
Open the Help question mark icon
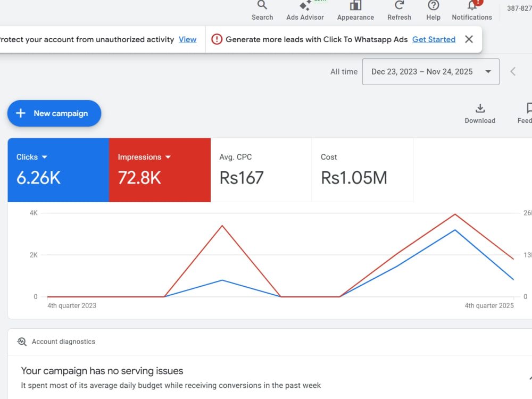[433, 5]
